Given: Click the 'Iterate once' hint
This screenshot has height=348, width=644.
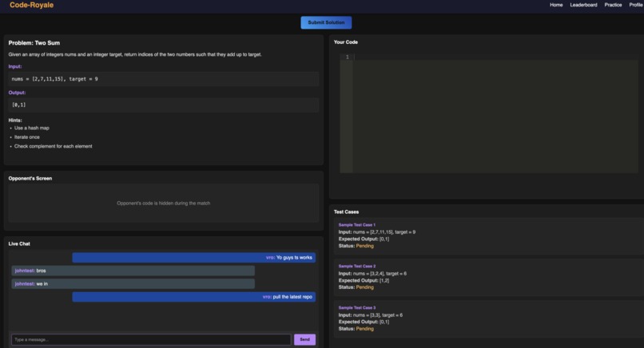Looking at the screenshot, I should pos(27,137).
